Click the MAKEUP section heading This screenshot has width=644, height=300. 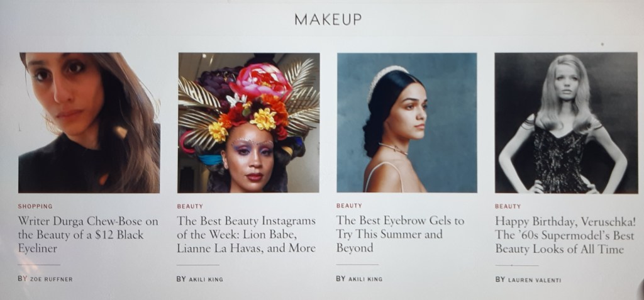(328, 19)
